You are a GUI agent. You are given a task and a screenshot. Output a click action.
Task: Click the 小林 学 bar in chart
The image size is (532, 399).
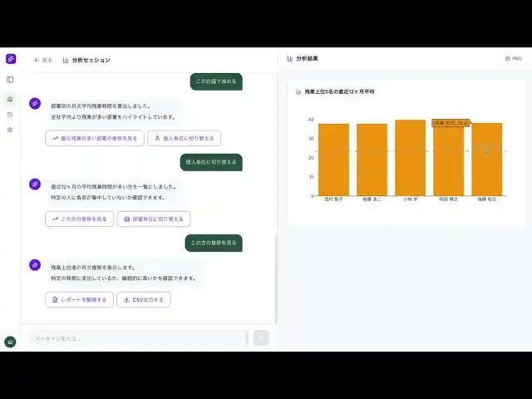410,158
